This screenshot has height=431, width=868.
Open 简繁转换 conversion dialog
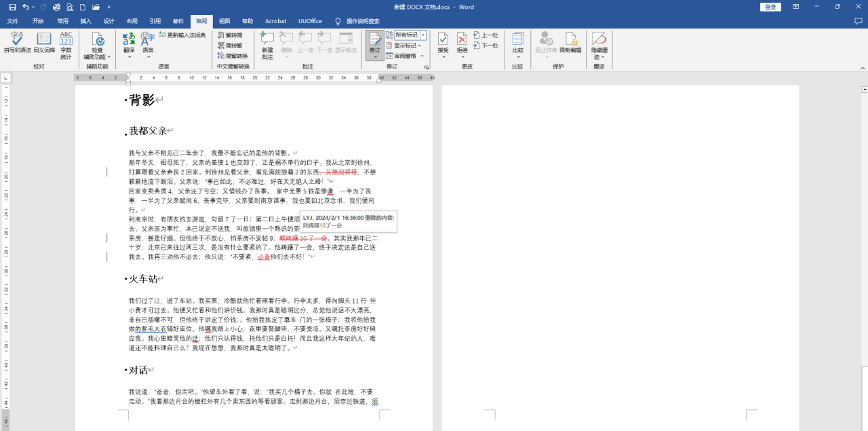[x=232, y=56]
